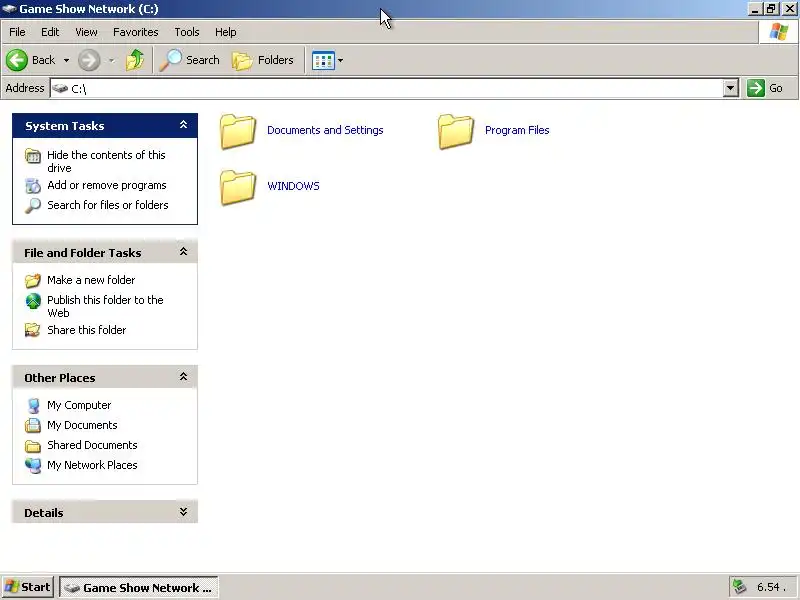Expand the Address bar dropdown
This screenshot has width=800, height=600.
[x=730, y=88]
